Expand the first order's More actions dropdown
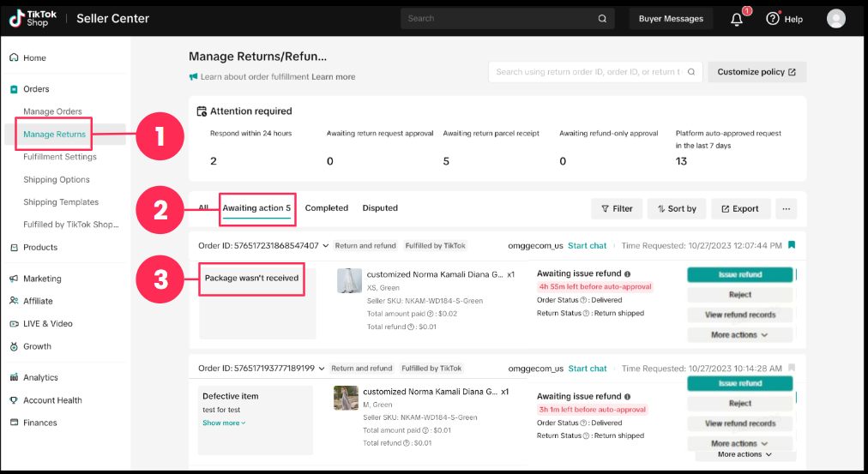Screen dimensions: 868x474 point(738,335)
